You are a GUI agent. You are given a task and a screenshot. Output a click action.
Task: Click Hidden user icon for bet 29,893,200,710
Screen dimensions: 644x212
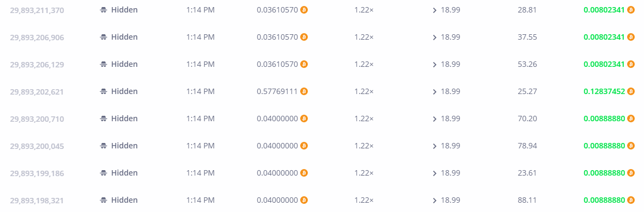tap(104, 119)
